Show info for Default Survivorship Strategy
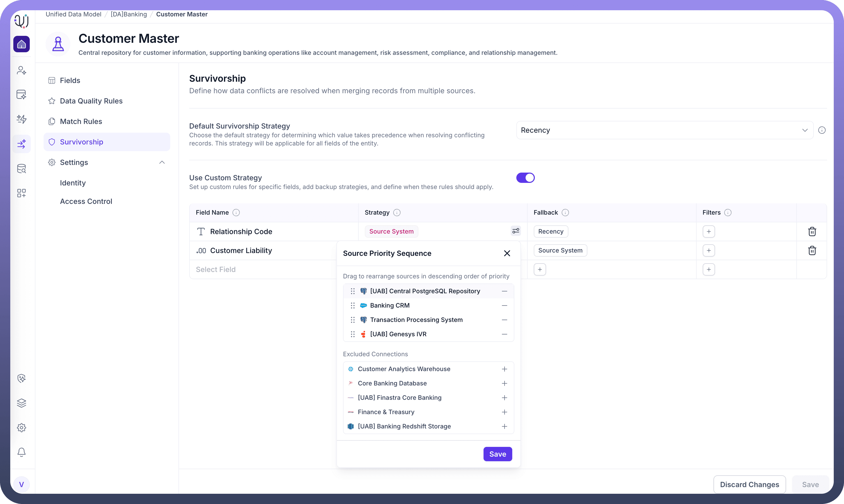This screenshot has width=844, height=504. pos(821,130)
